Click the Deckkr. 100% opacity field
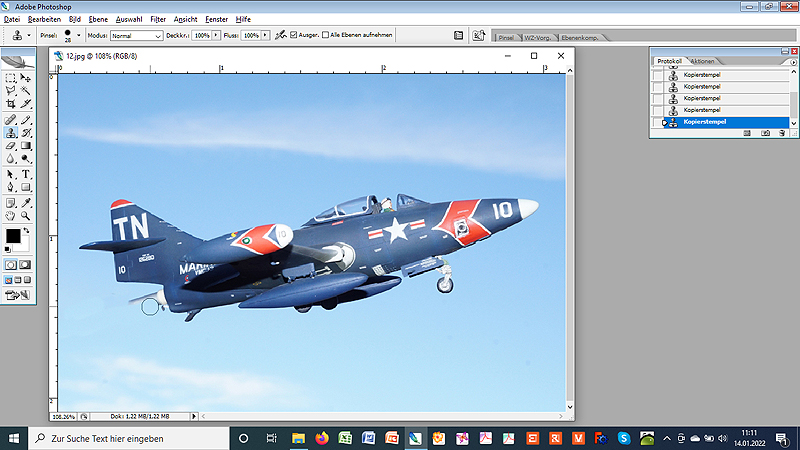 (x=202, y=35)
